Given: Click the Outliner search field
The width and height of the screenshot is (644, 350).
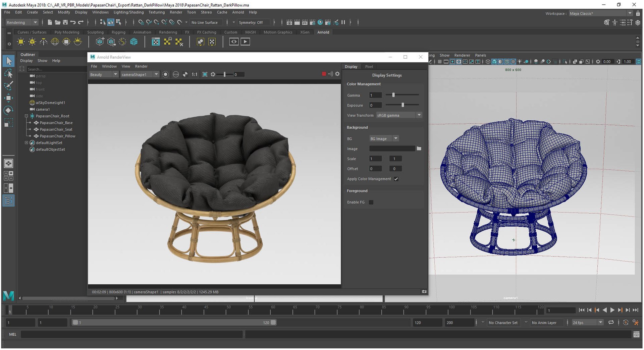Looking at the screenshot, I should pos(56,69).
